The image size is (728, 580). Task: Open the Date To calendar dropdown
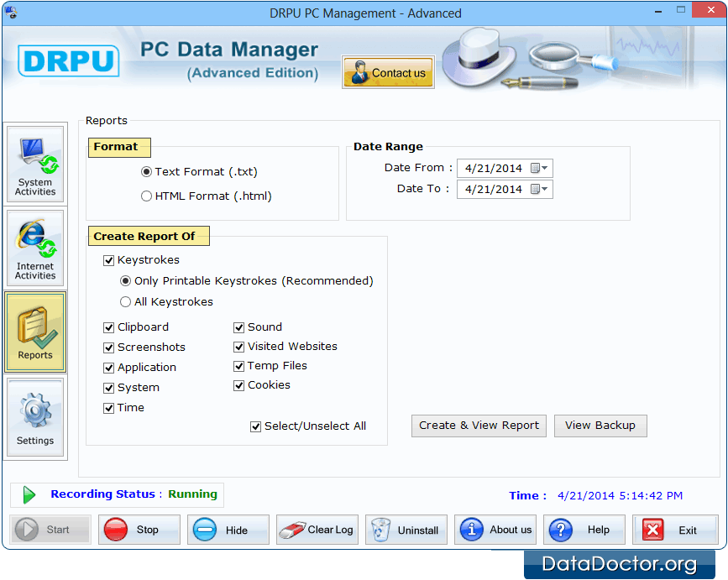(x=539, y=189)
